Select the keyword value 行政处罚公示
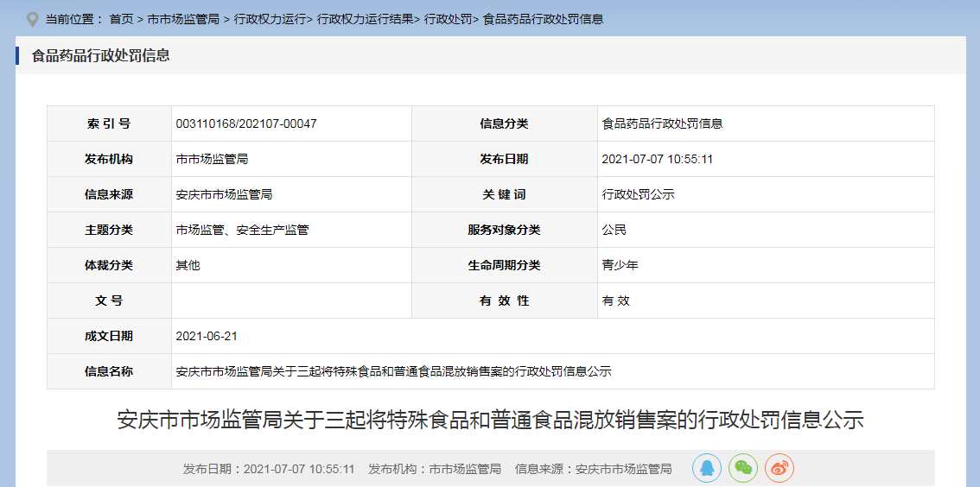 coord(638,194)
